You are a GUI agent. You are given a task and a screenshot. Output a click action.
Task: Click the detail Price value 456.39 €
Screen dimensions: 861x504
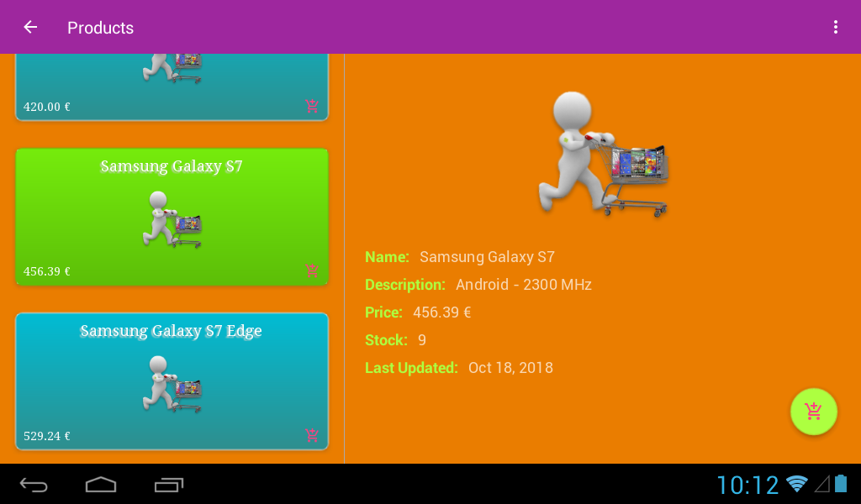442,312
